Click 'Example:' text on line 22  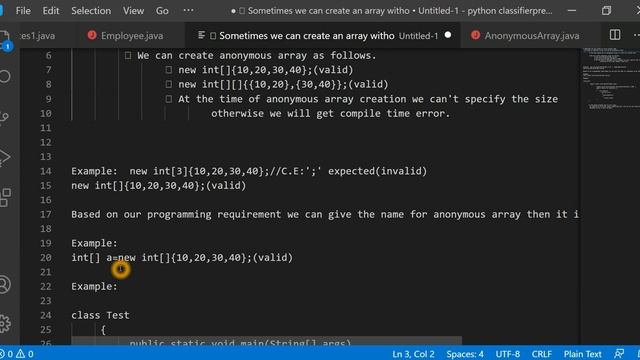click(94, 286)
